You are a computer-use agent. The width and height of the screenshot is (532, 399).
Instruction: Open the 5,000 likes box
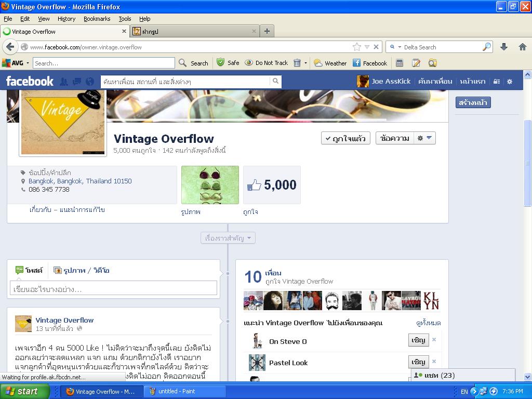pyautogui.click(x=272, y=185)
